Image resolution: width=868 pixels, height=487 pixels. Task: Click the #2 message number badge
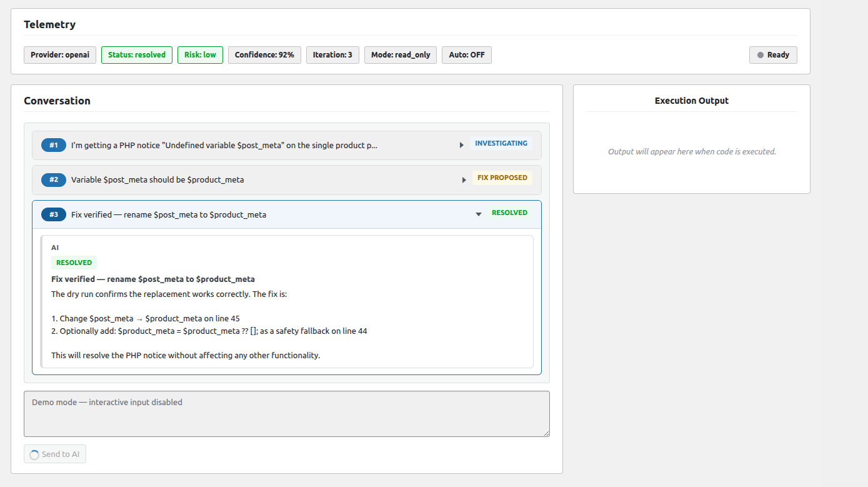pyautogui.click(x=53, y=179)
